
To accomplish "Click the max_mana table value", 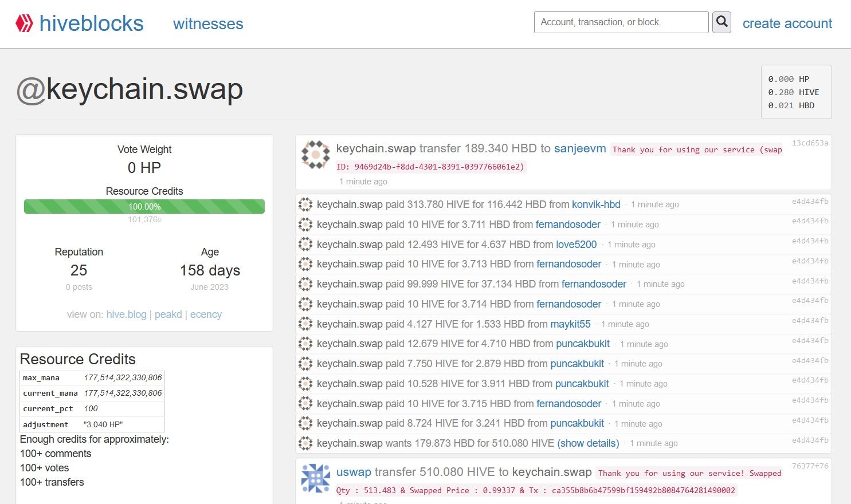I will tap(123, 377).
